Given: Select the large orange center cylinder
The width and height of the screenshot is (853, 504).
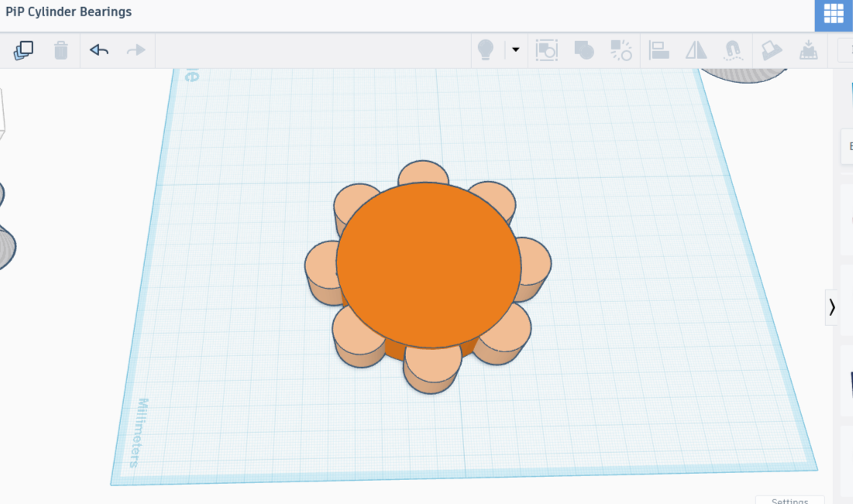Looking at the screenshot, I should [x=428, y=266].
